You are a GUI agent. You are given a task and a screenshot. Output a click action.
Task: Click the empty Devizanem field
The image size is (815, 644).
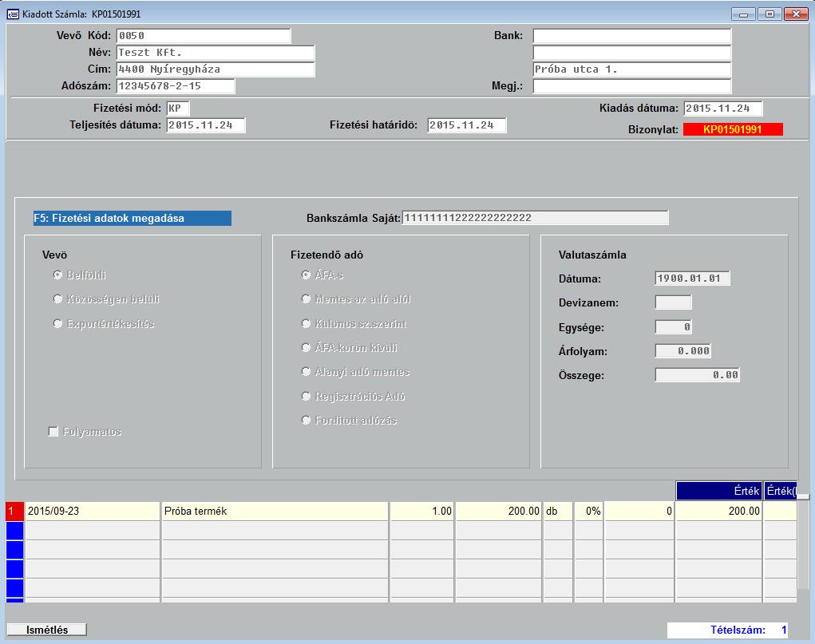pos(674,302)
